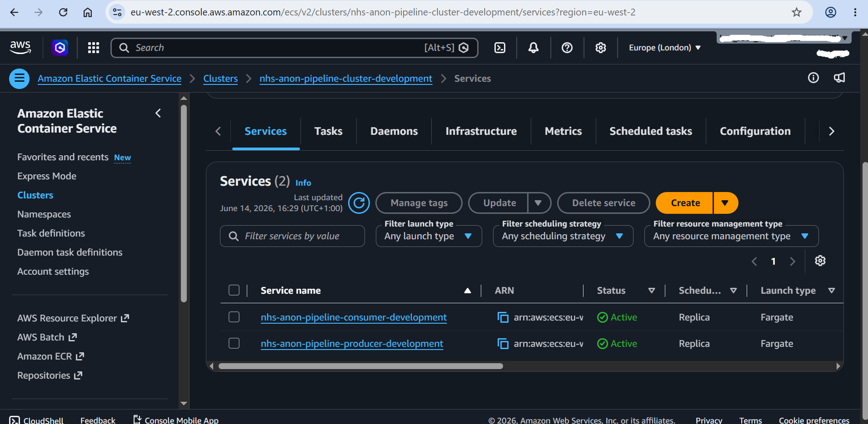Switch to the Infrastructure tab
The width and height of the screenshot is (868, 424).
click(481, 132)
